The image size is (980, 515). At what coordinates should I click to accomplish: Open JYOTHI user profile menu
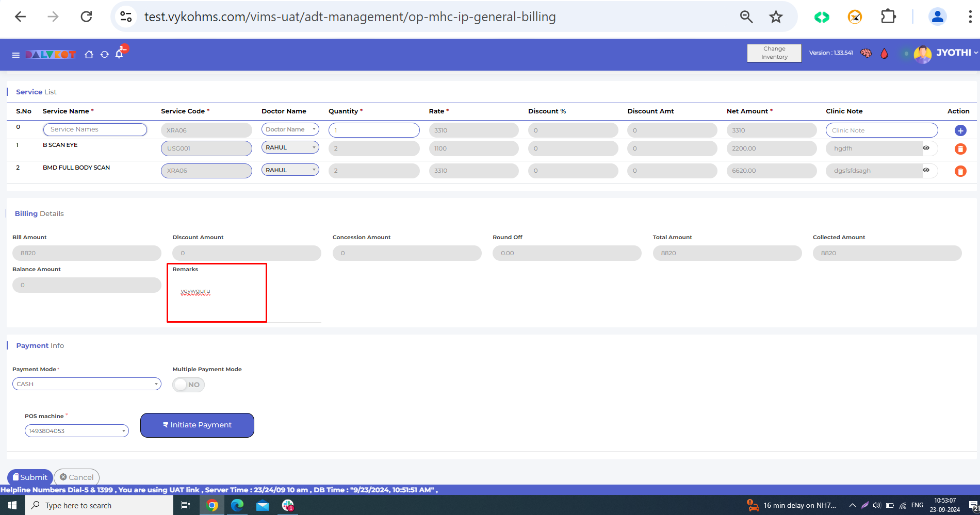945,53
